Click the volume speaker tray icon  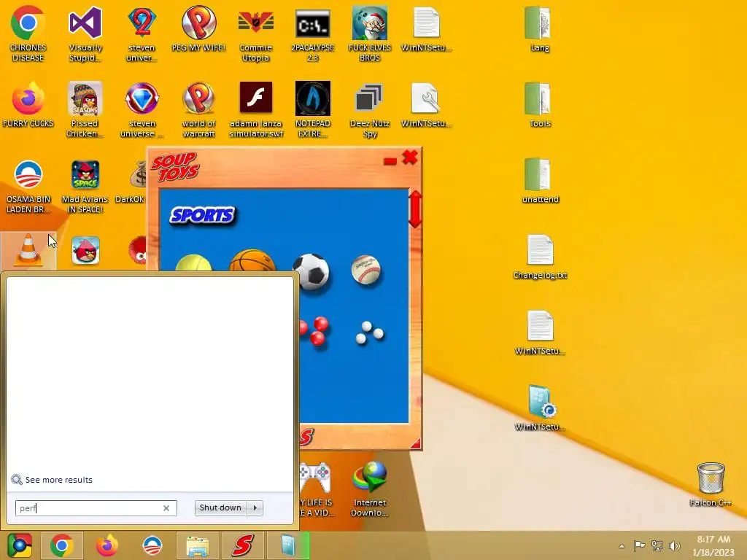674,545
